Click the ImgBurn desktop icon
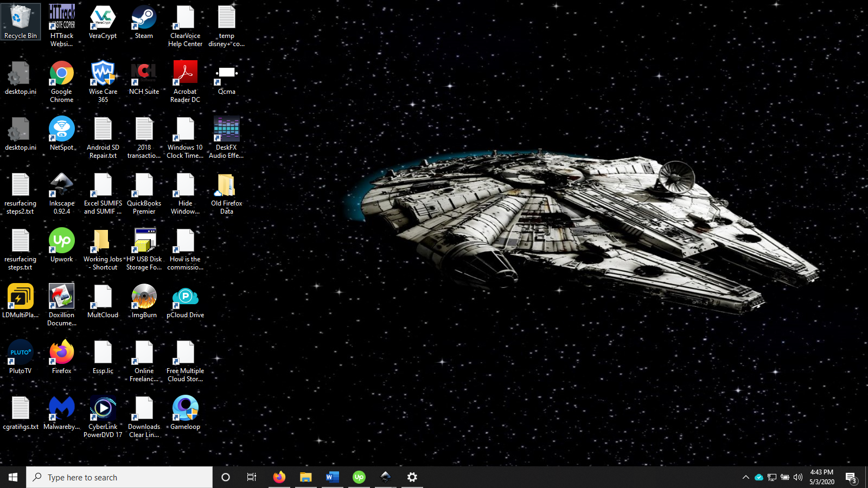This screenshot has width=868, height=488. (144, 301)
